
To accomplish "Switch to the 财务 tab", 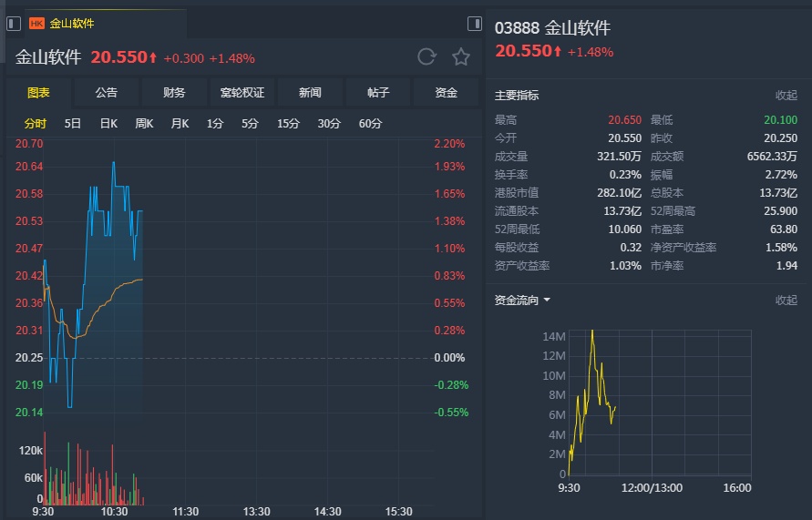I will pyautogui.click(x=174, y=93).
